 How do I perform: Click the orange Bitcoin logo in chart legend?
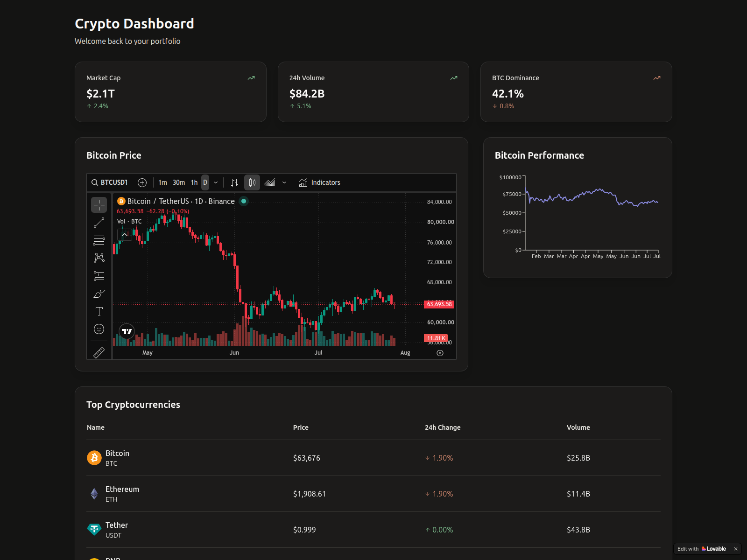coord(121,201)
